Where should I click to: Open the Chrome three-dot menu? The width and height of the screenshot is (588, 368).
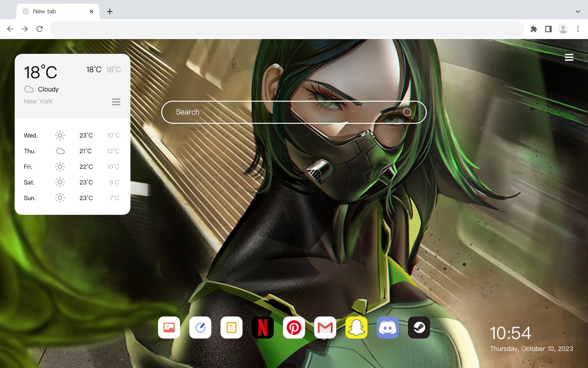(578, 29)
